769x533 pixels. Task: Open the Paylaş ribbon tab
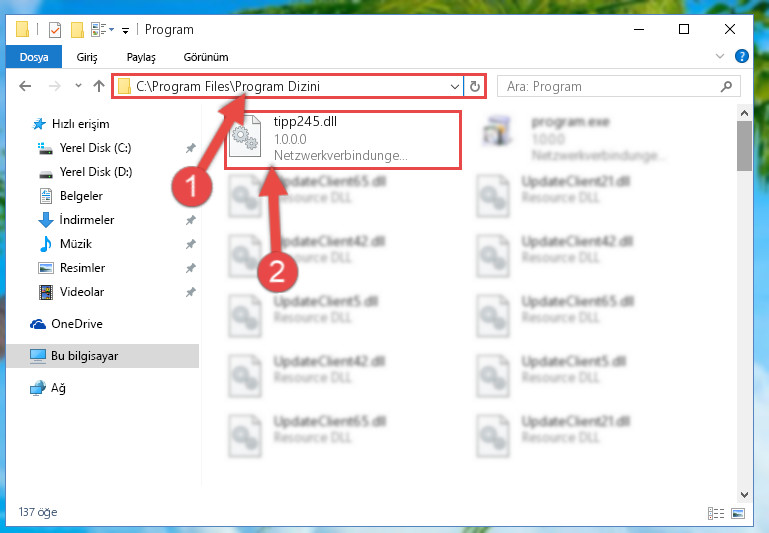click(x=141, y=57)
